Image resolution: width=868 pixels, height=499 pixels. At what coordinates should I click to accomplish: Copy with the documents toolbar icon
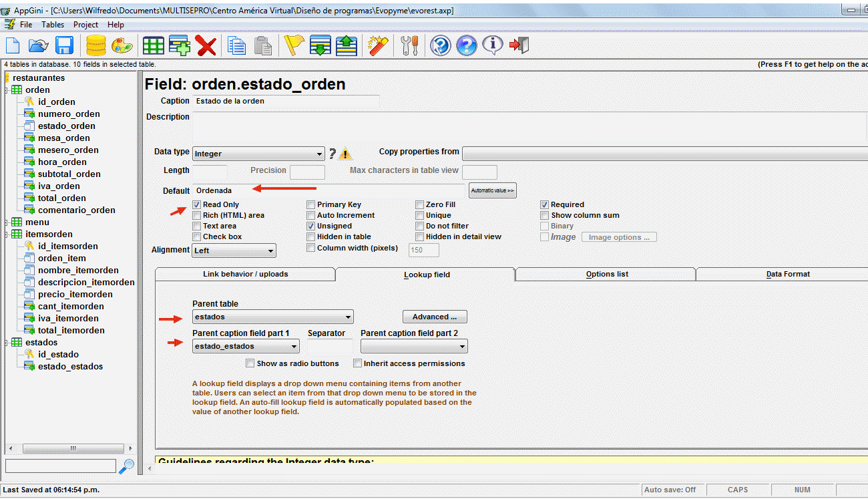click(x=237, y=45)
